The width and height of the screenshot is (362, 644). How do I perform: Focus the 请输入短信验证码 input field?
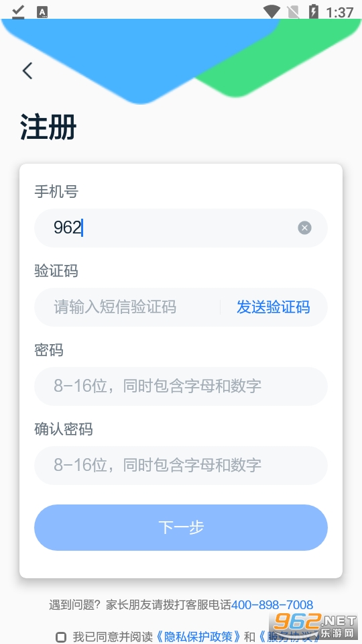(x=127, y=307)
